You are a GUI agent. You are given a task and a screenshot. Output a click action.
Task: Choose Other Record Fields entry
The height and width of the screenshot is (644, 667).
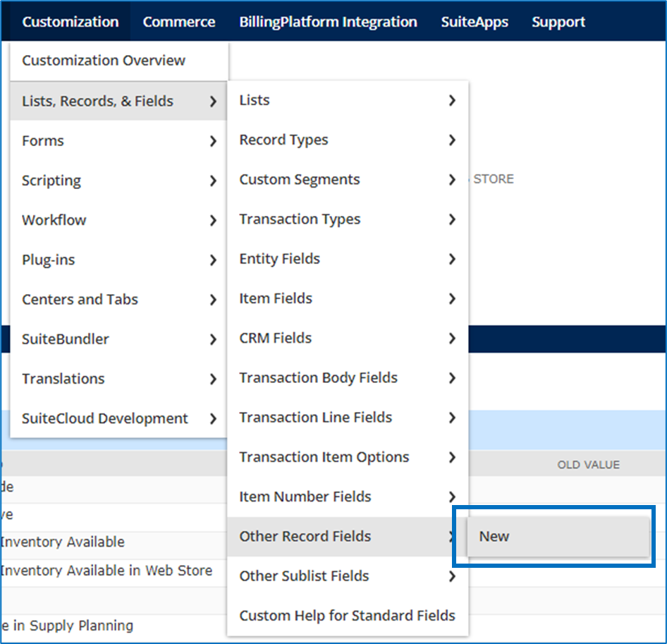point(348,536)
